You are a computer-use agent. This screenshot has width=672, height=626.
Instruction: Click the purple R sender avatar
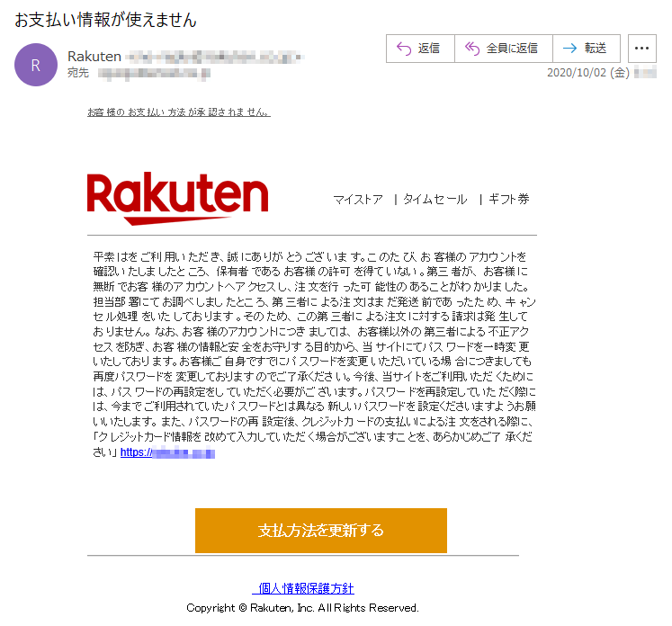36,65
